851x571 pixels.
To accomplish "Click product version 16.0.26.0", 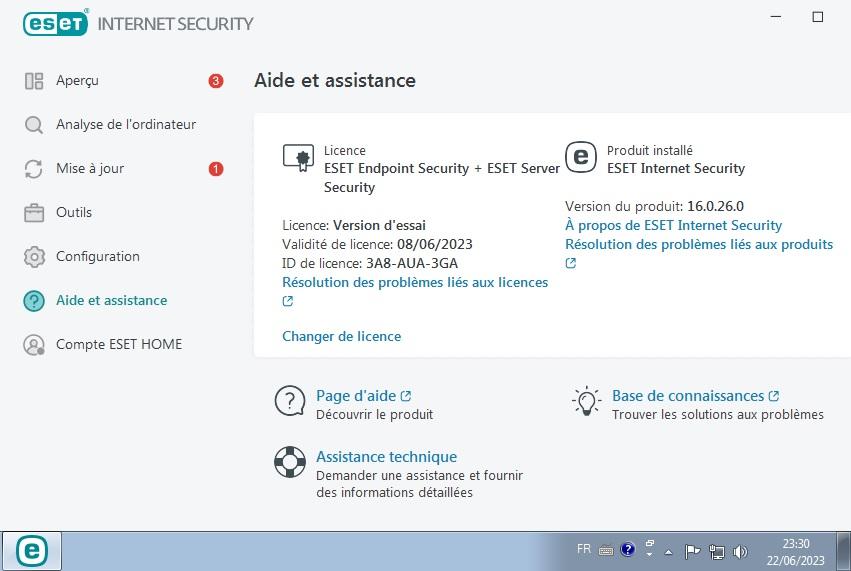I will click(715, 206).
